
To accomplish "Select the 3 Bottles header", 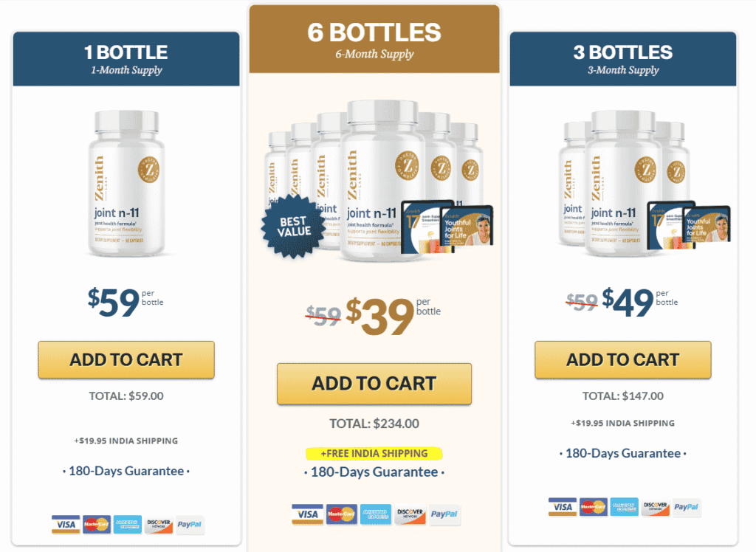I will (622, 59).
